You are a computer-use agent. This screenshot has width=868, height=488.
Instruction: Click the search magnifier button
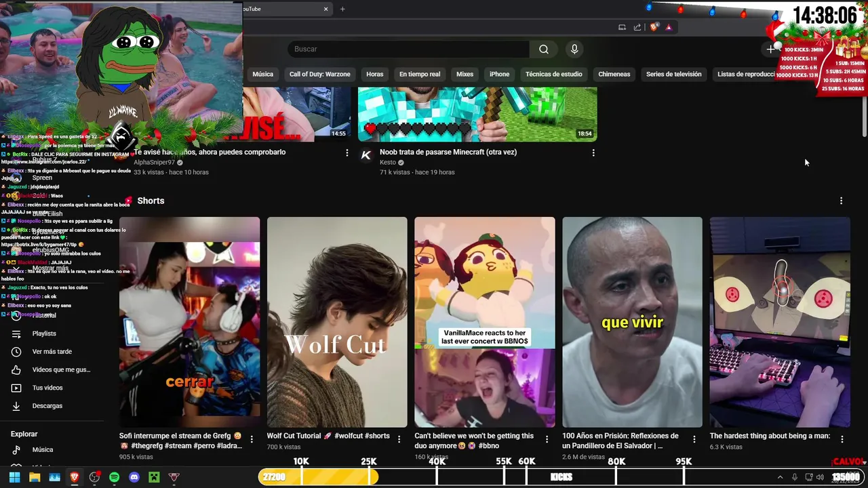pyautogui.click(x=544, y=49)
